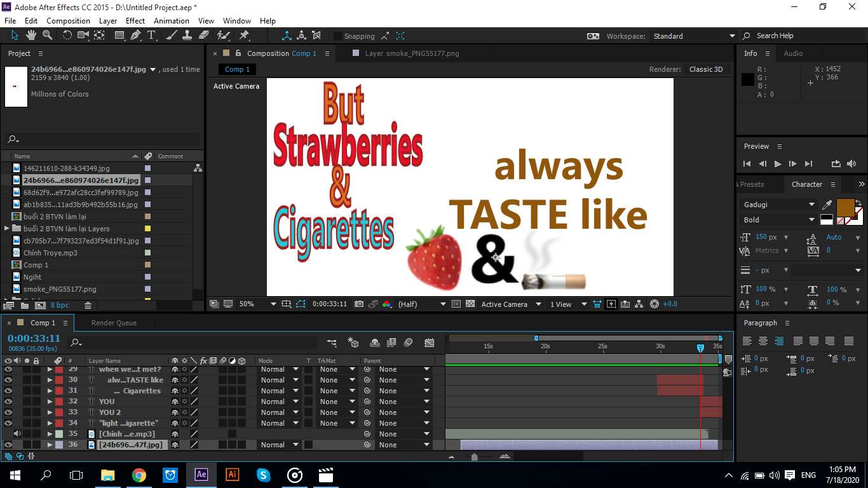The height and width of the screenshot is (488, 868).
Task: Open the (Half) resolution dropdown
Action: 422,304
